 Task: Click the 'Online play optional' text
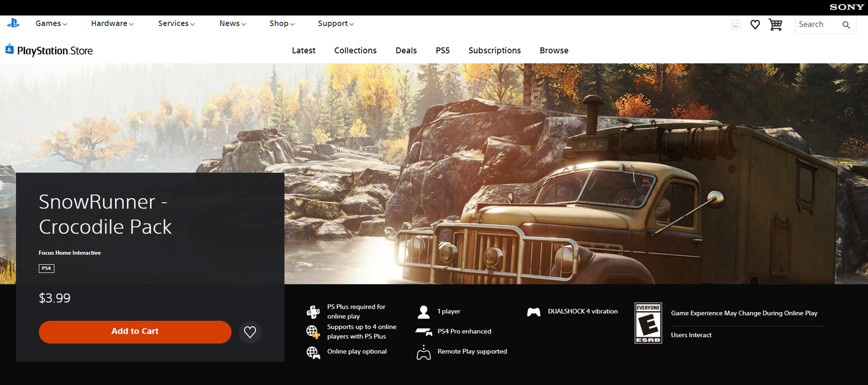tap(357, 351)
